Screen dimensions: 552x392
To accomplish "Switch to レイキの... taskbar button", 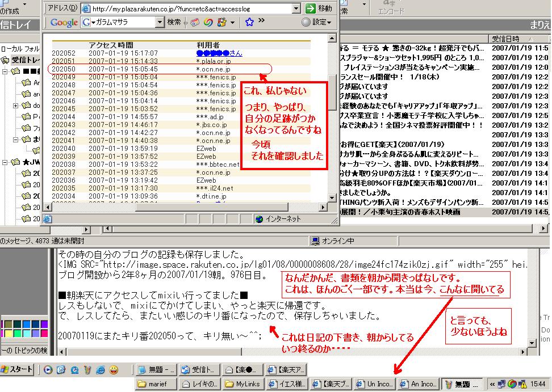I will 199,384.
